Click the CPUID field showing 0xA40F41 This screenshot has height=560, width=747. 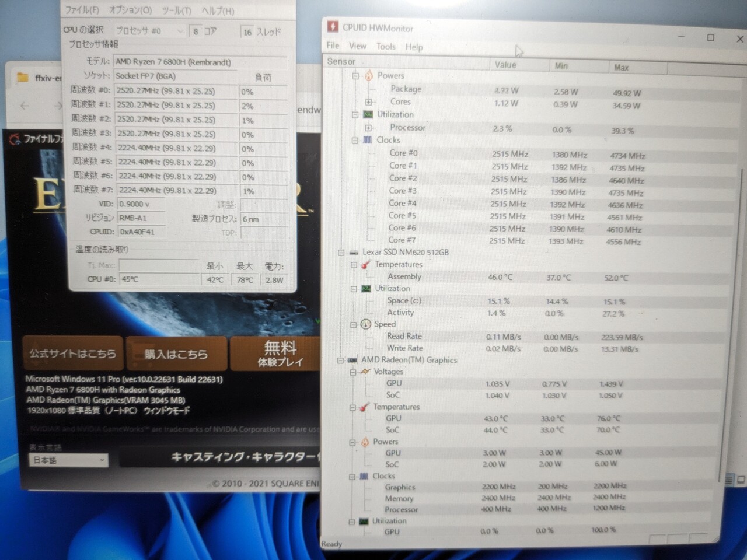[141, 232]
